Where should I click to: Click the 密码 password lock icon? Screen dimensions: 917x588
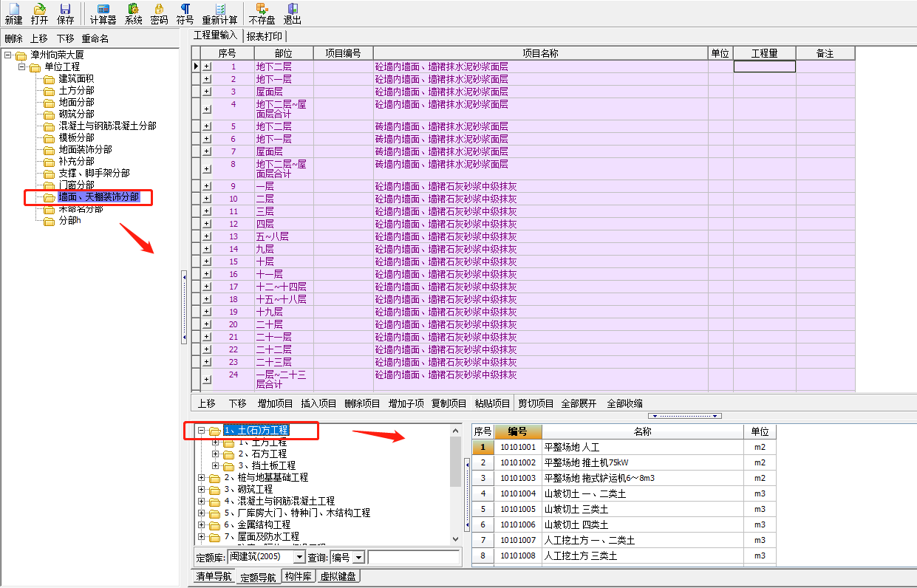tap(159, 9)
